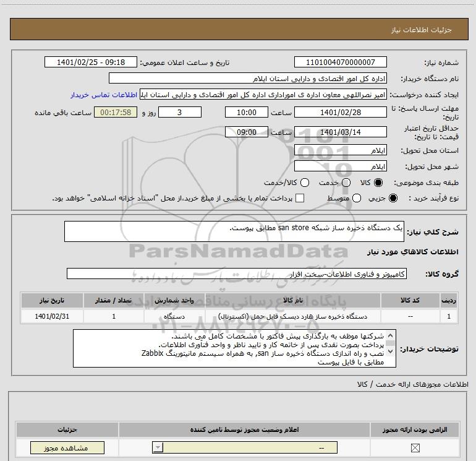The height and width of the screenshot is (461, 476).
Task: Select the جزیی purchase type radio
Action: (x=393, y=199)
